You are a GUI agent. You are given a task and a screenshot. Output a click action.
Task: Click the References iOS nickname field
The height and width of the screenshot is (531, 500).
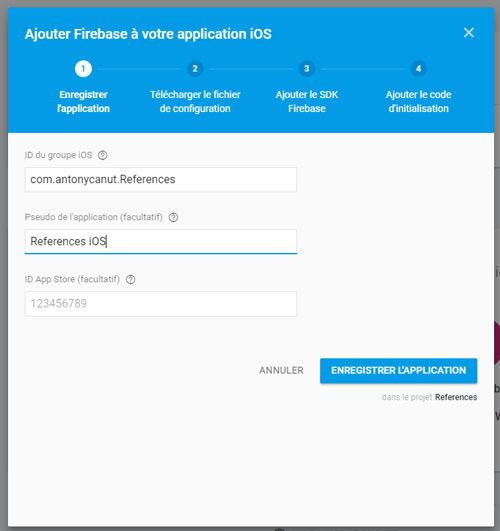[x=161, y=241]
